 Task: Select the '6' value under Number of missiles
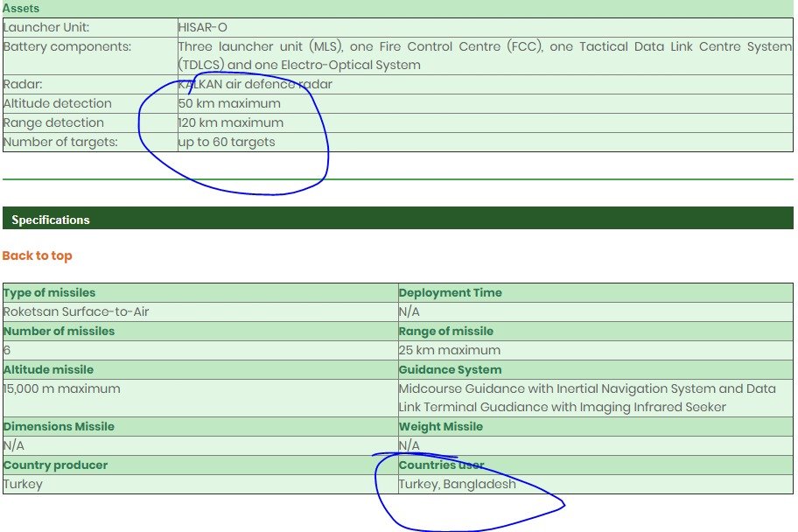pos(7,350)
